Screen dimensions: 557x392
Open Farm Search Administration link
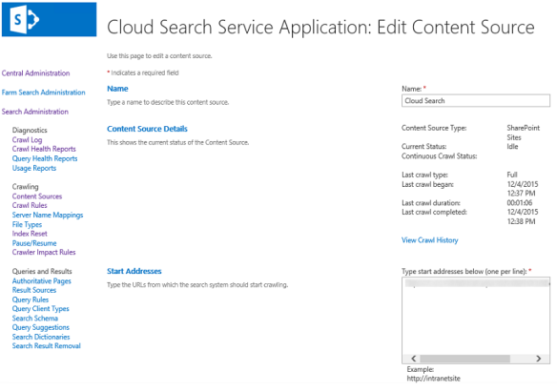pyautogui.click(x=43, y=93)
